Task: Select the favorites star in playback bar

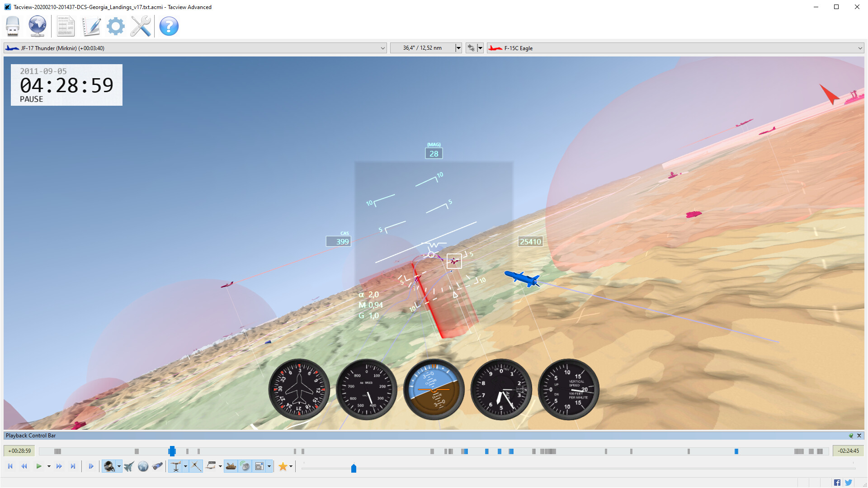Action: coord(282,466)
